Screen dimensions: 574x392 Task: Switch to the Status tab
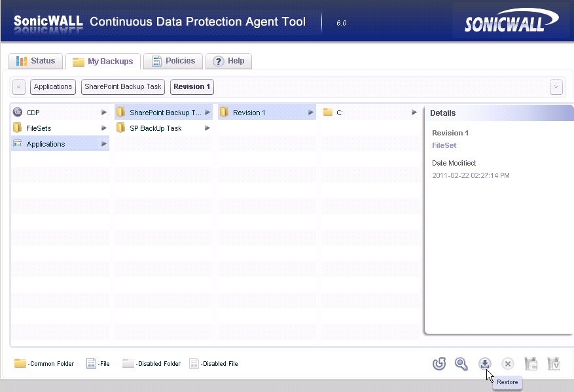(35, 61)
